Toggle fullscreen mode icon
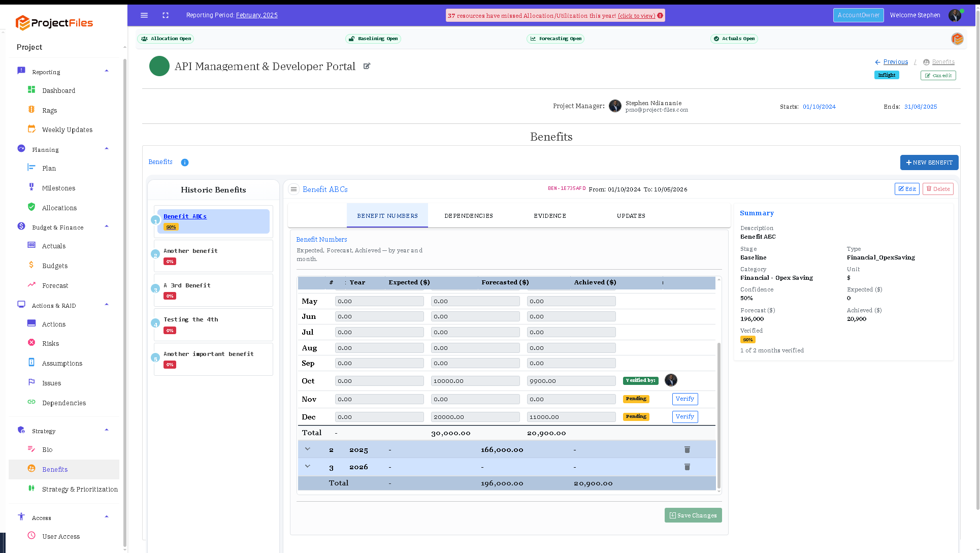This screenshot has height=553, width=980. point(166,15)
